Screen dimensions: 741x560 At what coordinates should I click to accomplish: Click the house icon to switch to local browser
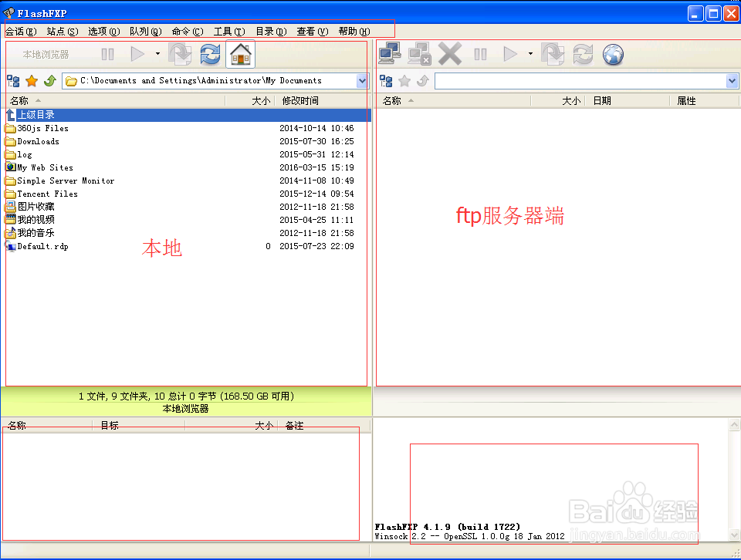click(x=241, y=54)
